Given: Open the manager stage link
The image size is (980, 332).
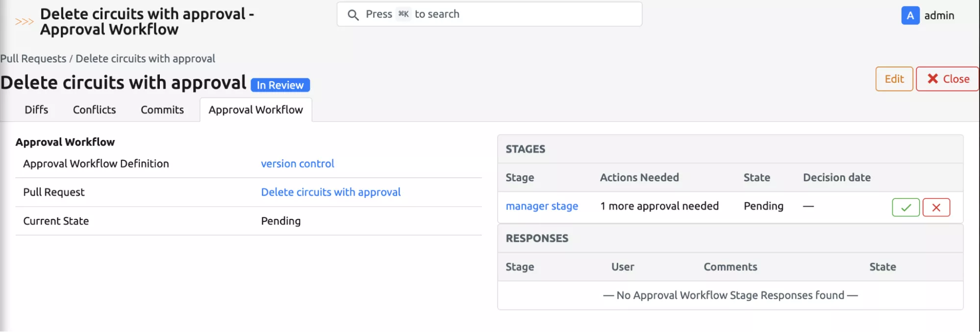Looking at the screenshot, I should pyautogui.click(x=542, y=206).
